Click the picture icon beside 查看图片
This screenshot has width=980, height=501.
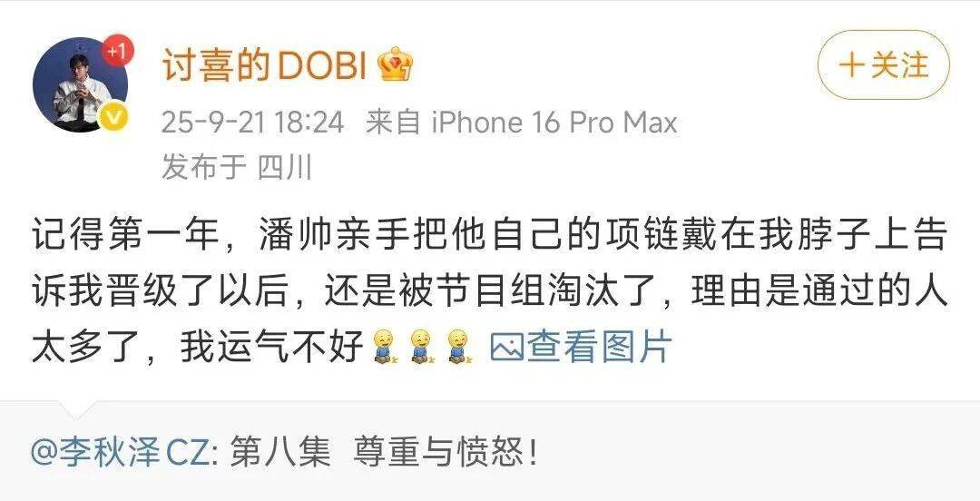pyautogui.click(x=506, y=347)
